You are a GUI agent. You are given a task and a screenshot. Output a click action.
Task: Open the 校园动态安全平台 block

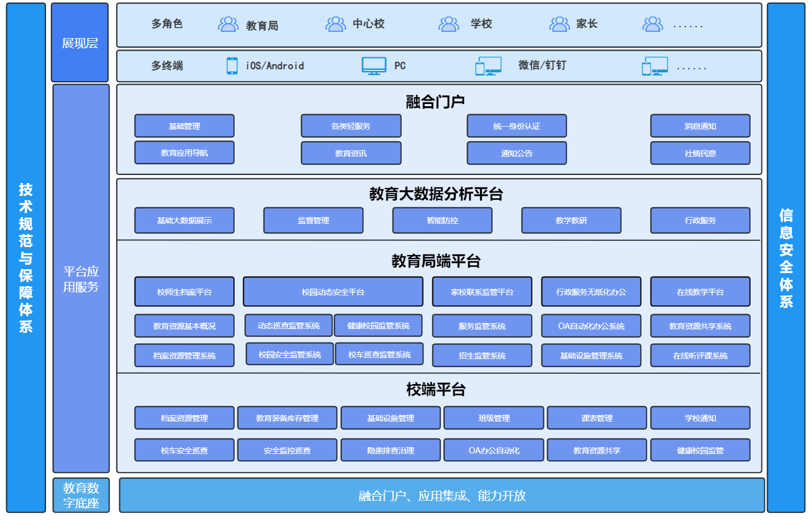(x=333, y=292)
